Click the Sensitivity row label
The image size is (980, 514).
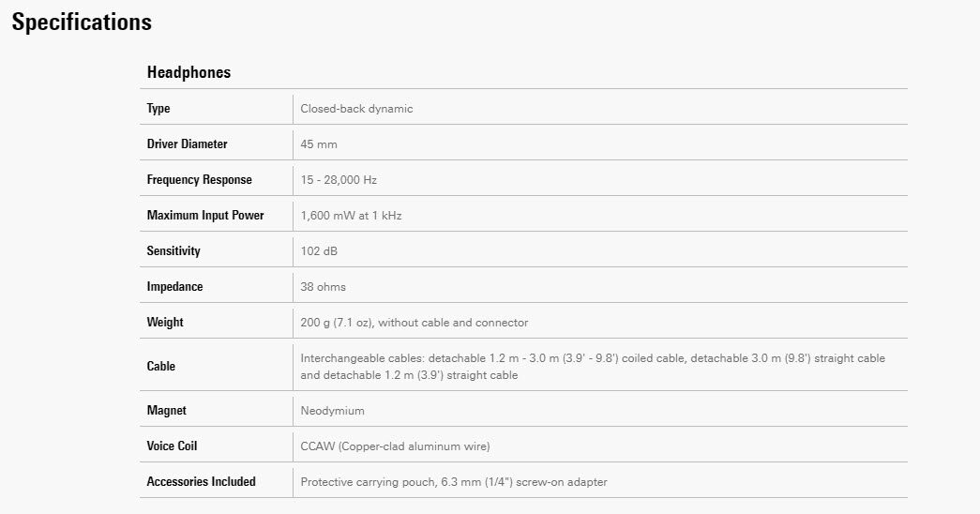click(x=173, y=251)
